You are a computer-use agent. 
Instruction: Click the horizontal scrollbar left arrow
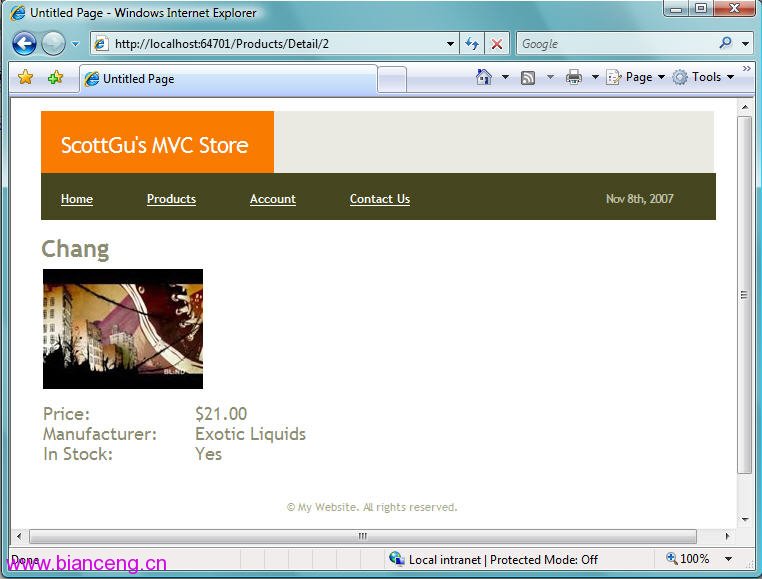tap(19, 536)
